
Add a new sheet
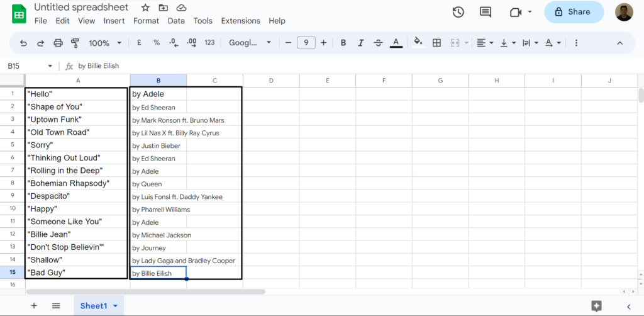point(34,305)
